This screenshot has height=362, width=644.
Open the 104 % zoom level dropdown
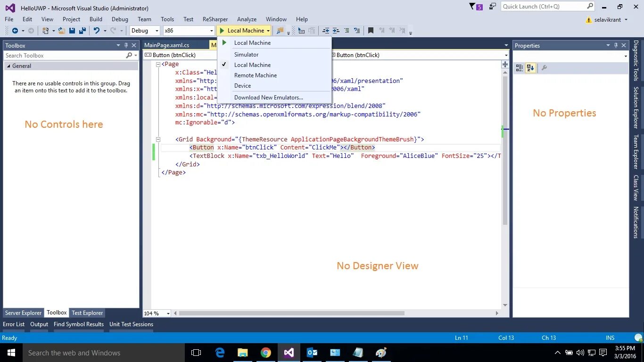pos(168,313)
